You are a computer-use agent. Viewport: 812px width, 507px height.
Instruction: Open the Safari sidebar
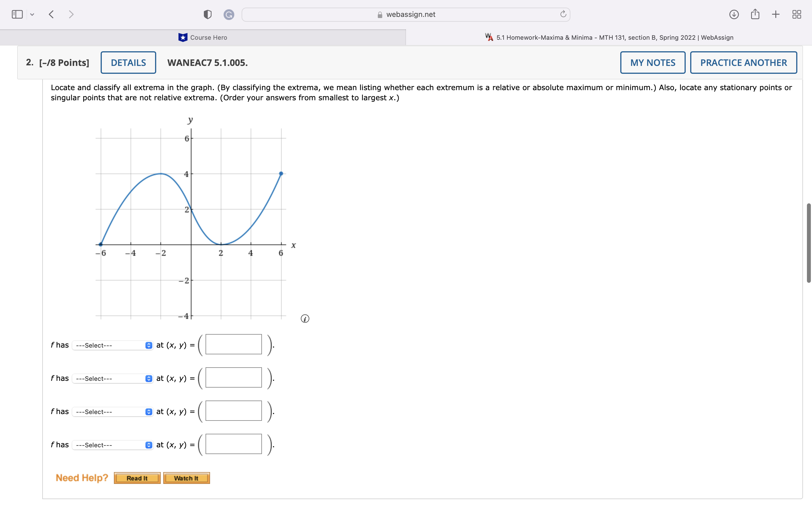(x=17, y=14)
